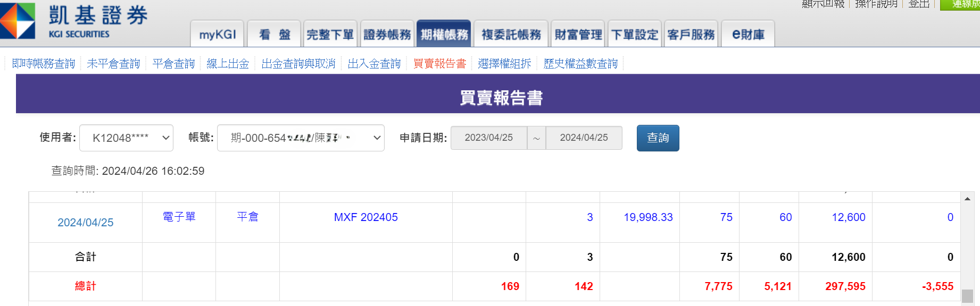
Task: Click the total value 142
Action: coord(584,286)
